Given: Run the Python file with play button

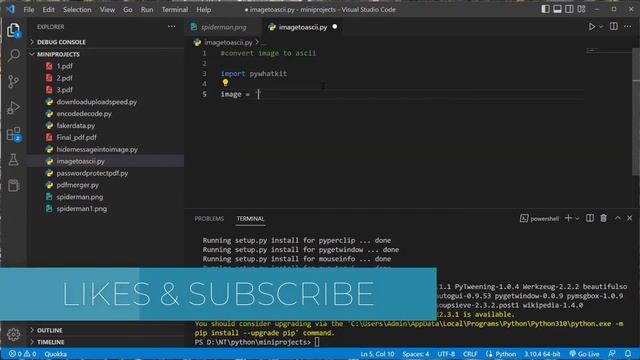Looking at the screenshot, I should click(x=591, y=27).
